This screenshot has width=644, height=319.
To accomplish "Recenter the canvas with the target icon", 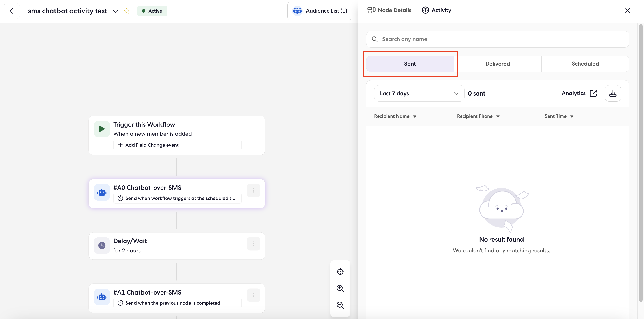I will 340,272.
